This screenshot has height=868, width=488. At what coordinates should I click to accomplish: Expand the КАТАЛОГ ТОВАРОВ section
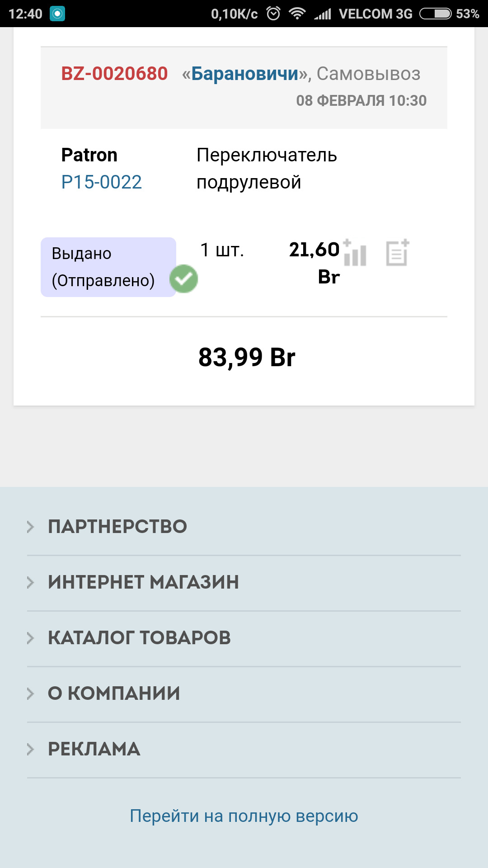click(139, 638)
